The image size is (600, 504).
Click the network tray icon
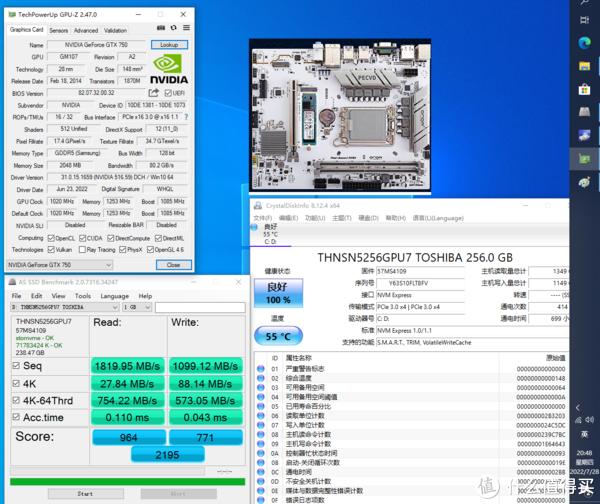pyautogui.click(x=578, y=420)
